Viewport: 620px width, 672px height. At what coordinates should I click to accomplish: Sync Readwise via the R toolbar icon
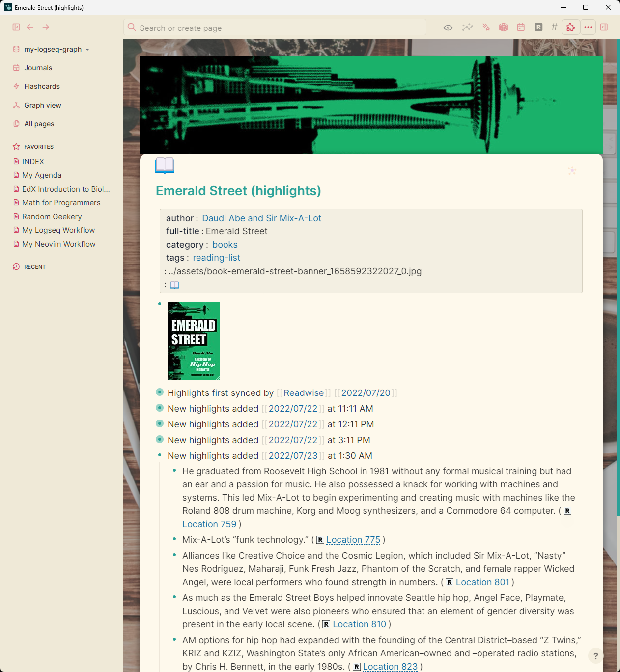pyautogui.click(x=538, y=28)
